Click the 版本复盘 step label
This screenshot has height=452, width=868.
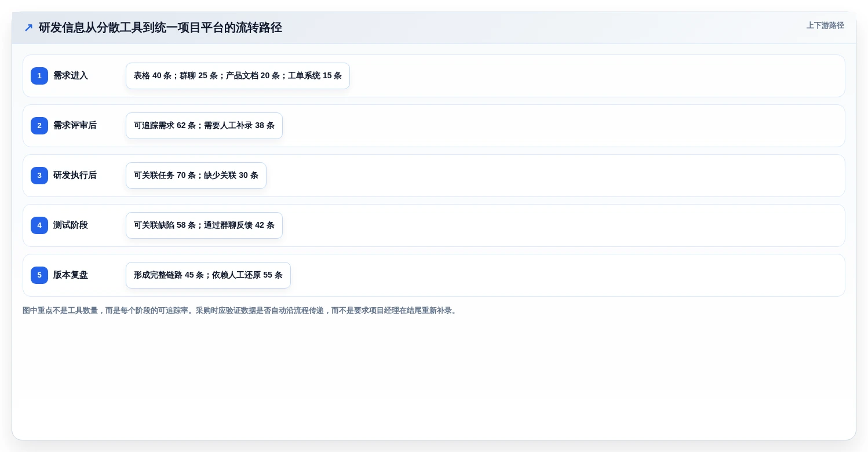pos(71,275)
